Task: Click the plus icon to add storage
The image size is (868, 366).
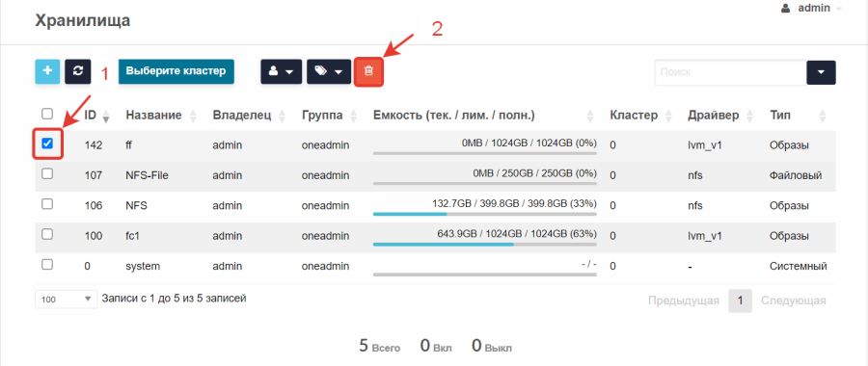Action: (x=47, y=71)
